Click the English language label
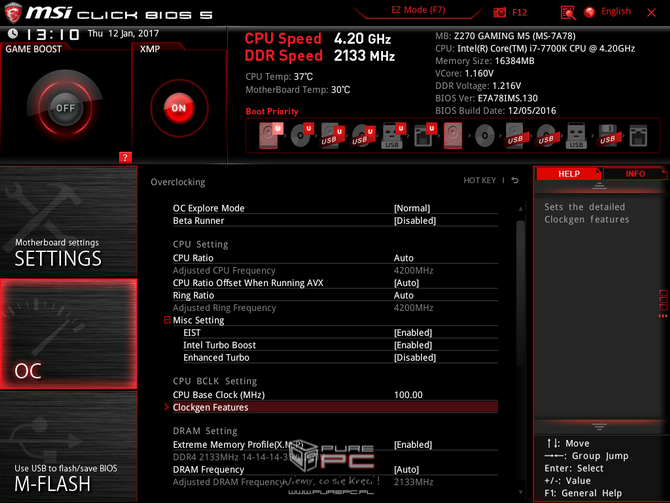The image size is (670, 503). pos(616,12)
